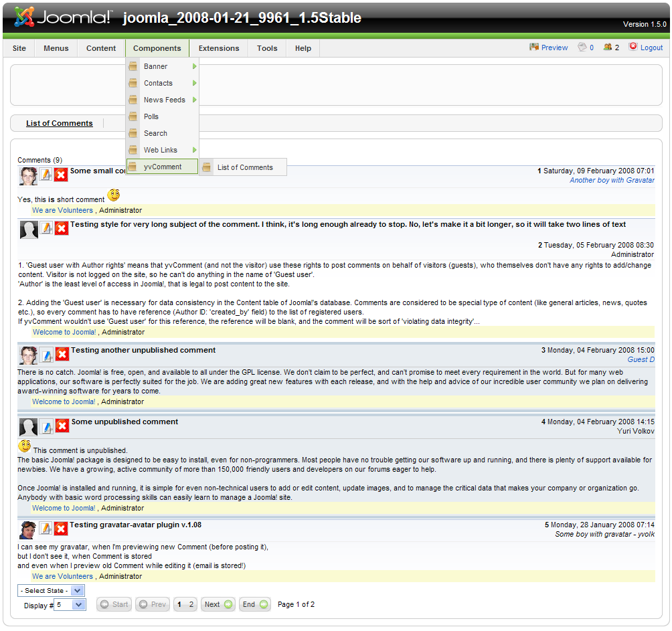The width and height of the screenshot is (672, 631).
Task: Click the disabled Start pagination button
Action: coord(114,604)
